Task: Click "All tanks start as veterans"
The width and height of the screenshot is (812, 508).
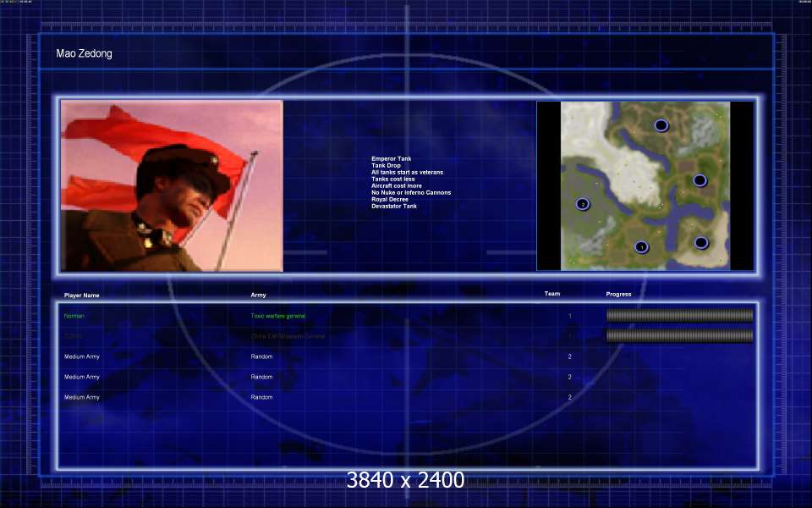Action: [x=407, y=172]
